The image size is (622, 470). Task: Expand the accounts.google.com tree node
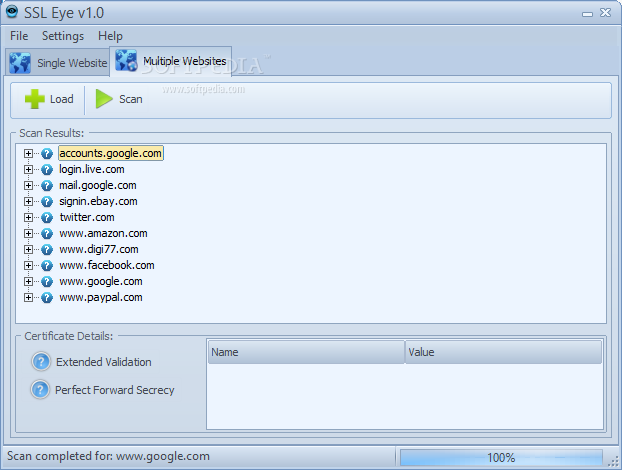[28, 153]
